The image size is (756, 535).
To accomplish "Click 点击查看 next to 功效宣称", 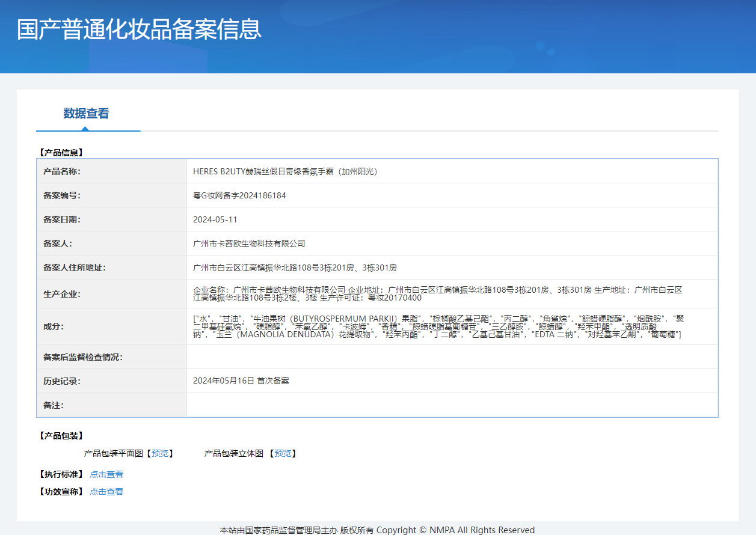I will pos(106,492).
